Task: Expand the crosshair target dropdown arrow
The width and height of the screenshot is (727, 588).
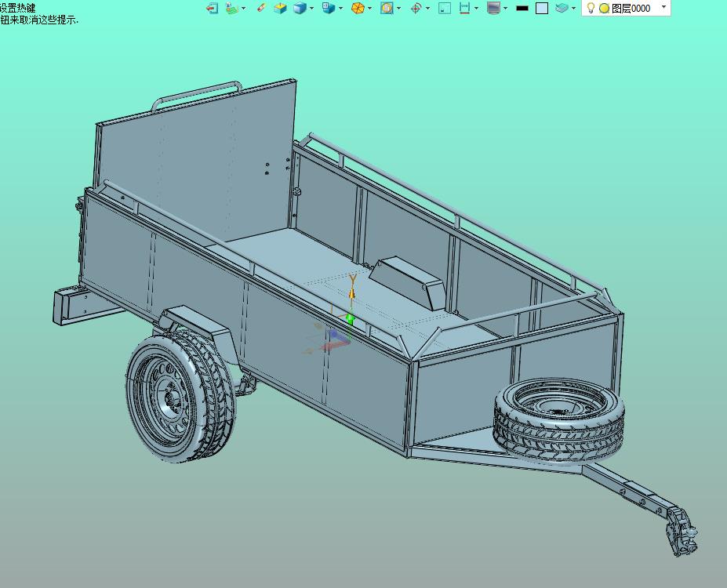Action: tap(427, 8)
